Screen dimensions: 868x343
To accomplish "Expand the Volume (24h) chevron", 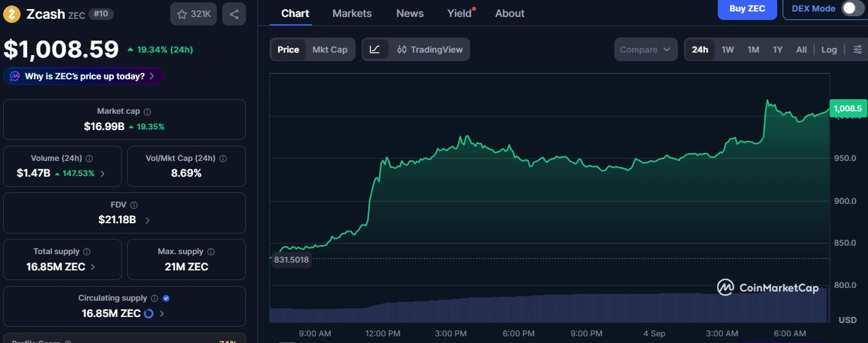I will tap(102, 174).
